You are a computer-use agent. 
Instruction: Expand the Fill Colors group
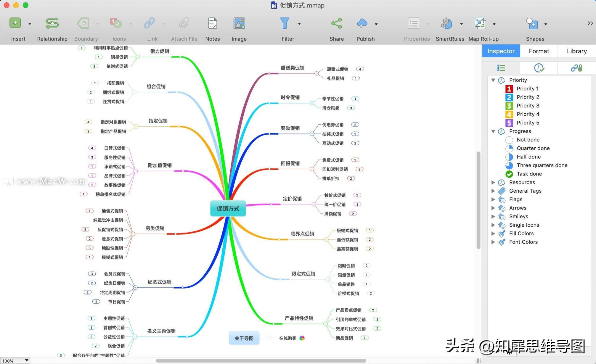pyautogui.click(x=493, y=233)
